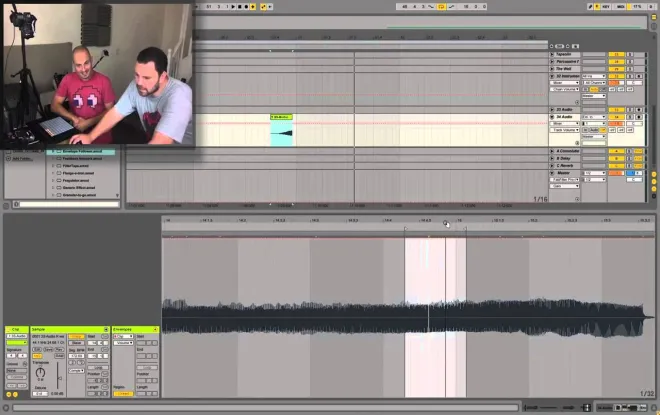Fold the 32 Instrument track

[552, 76]
